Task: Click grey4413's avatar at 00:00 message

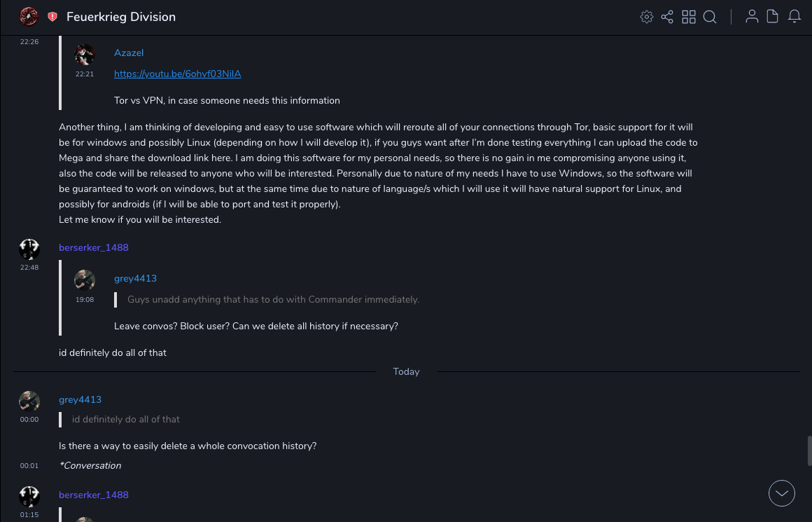Action: tap(29, 401)
